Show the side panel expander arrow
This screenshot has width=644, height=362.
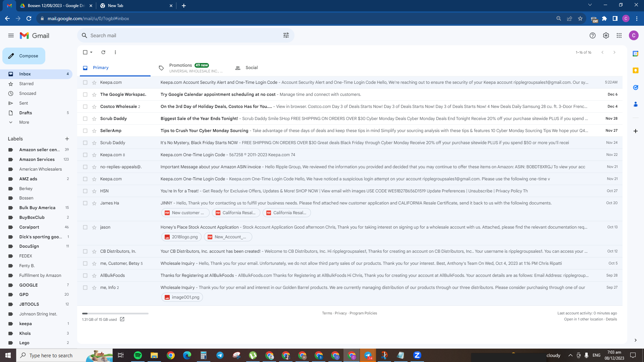pyautogui.click(x=636, y=340)
